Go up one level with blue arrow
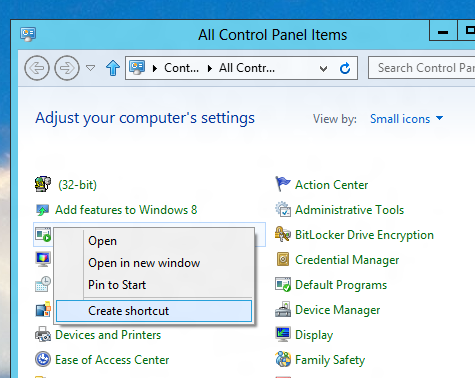Viewport: 475px width, 378px height. point(113,68)
